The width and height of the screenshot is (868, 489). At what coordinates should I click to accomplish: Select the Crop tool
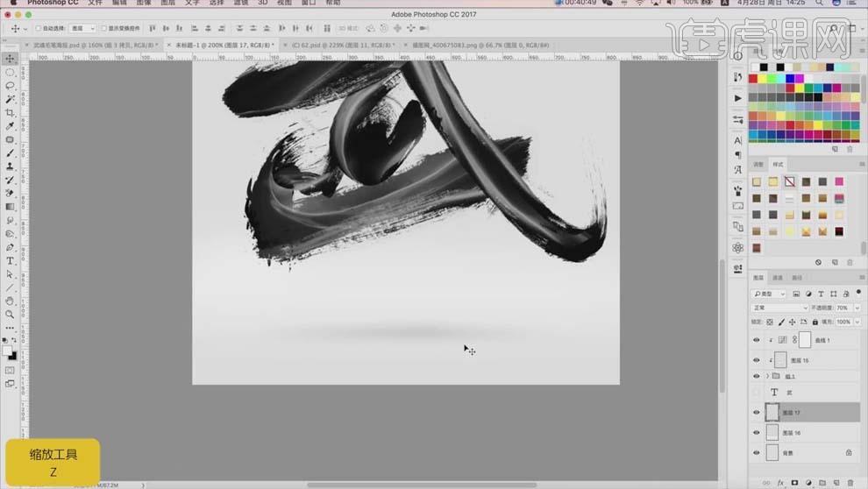[x=10, y=113]
